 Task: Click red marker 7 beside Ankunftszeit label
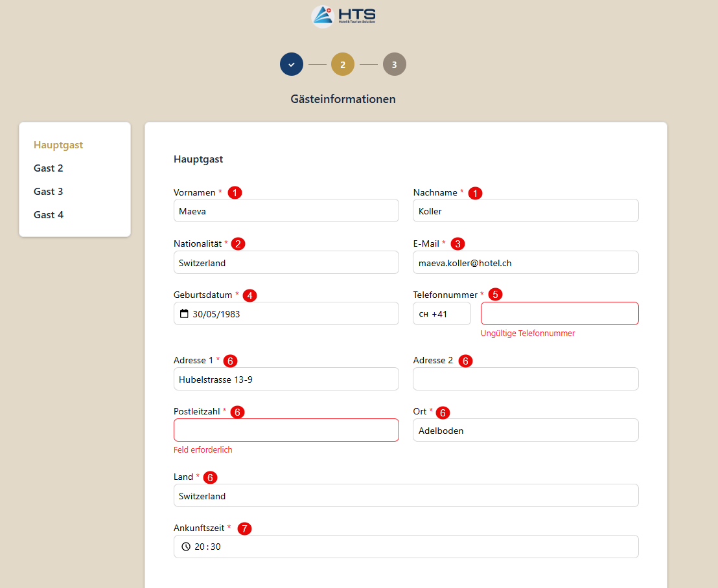coord(244,528)
